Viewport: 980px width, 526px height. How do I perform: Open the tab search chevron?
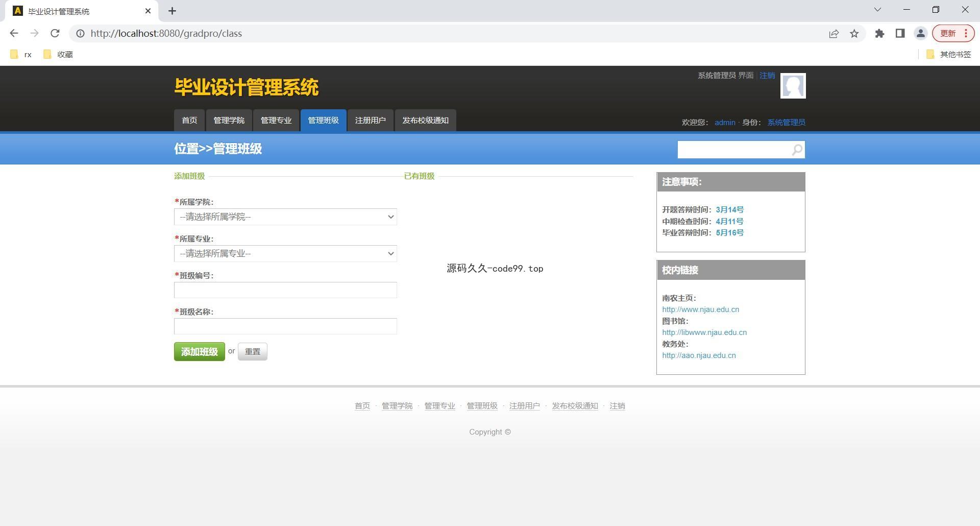[877, 10]
